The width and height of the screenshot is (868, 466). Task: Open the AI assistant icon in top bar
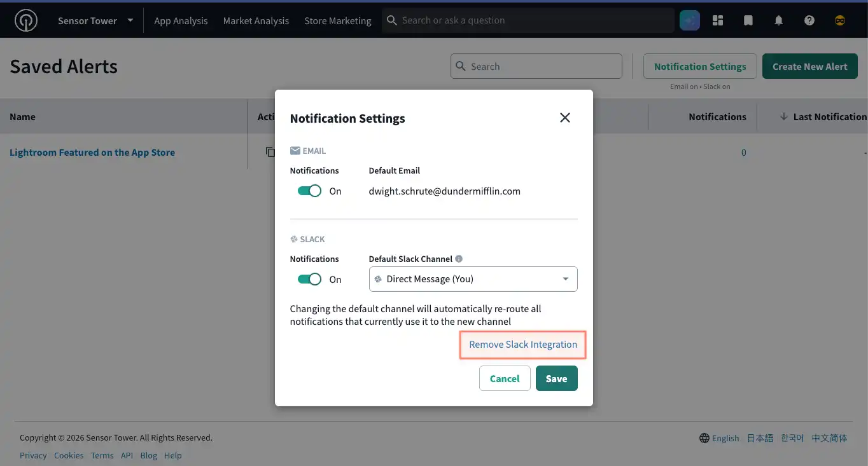[690, 20]
